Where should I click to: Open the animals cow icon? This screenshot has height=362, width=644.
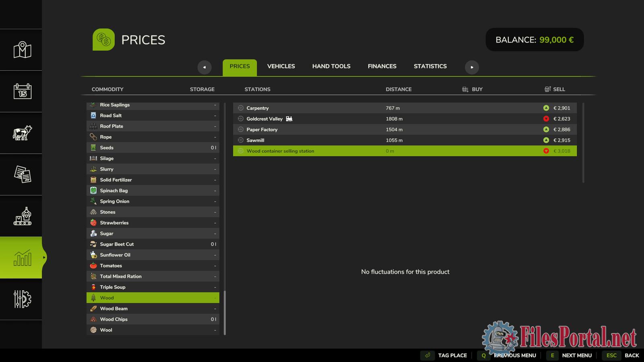(x=22, y=133)
